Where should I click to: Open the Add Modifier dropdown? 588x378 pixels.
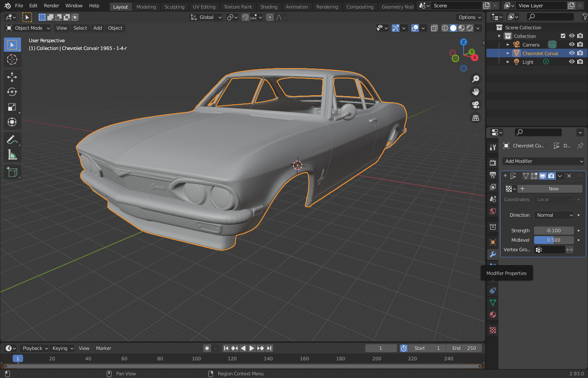(x=544, y=161)
